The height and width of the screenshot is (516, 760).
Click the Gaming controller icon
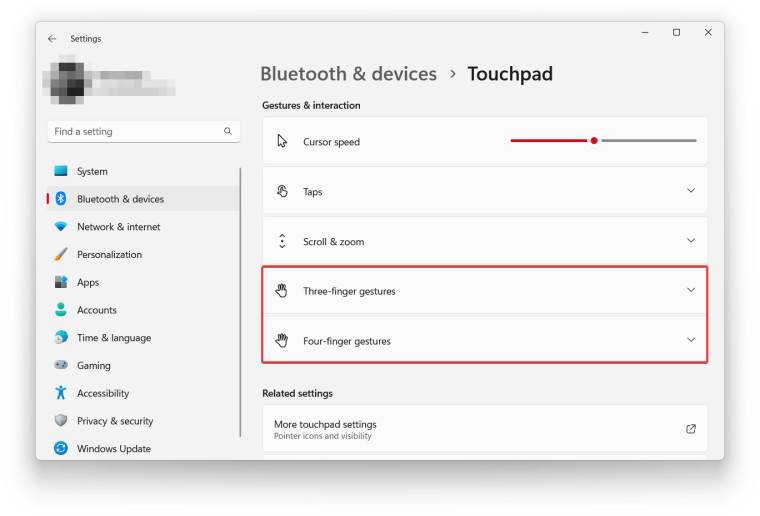(x=61, y=366)
